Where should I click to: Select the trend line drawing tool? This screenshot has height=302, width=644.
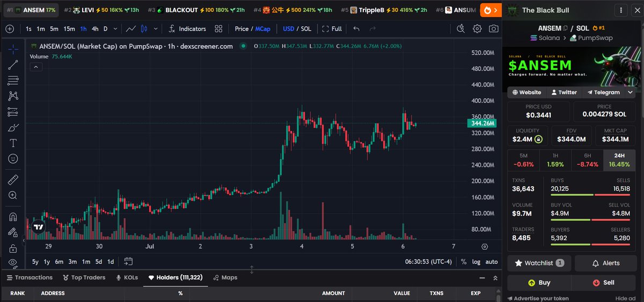[13, 65]
